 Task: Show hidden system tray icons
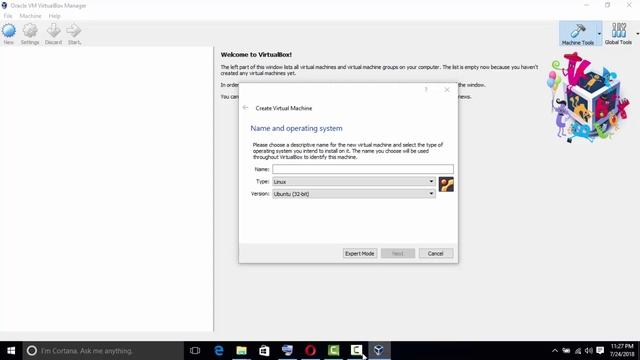[554, 351]
